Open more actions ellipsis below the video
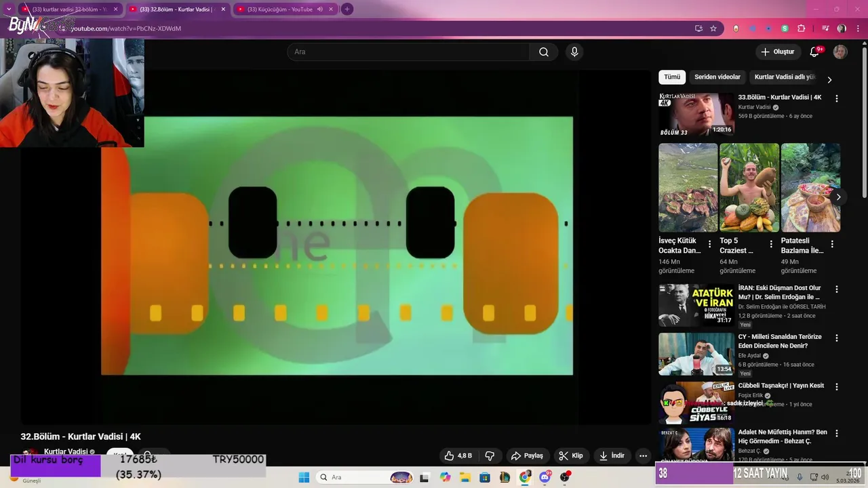 coord(644,455)
